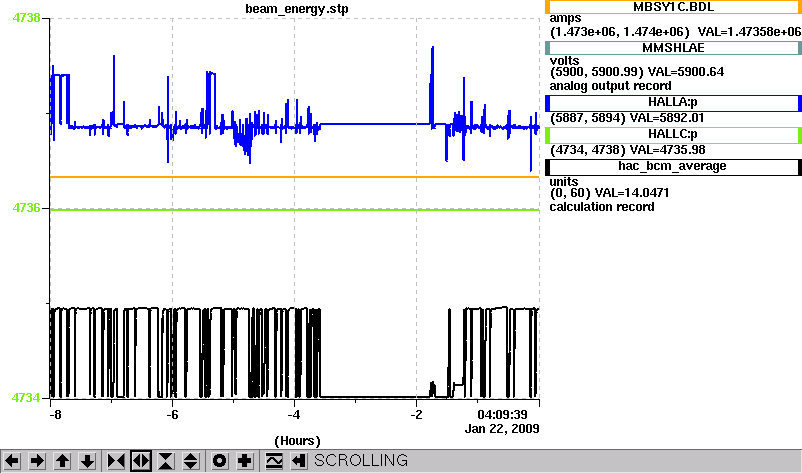Click the -8 hours x-axis label
Image resolution: width=802 pixels, height=473 pixels.
(55, 415)
